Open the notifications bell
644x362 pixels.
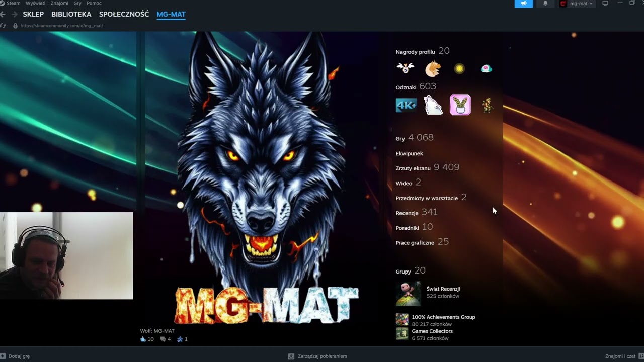(x=545, y=4)
